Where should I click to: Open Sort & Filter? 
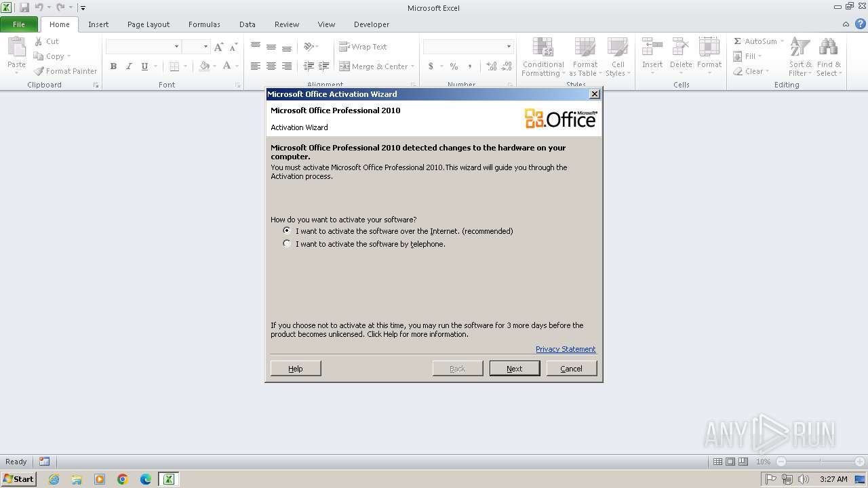coord(800,57)
